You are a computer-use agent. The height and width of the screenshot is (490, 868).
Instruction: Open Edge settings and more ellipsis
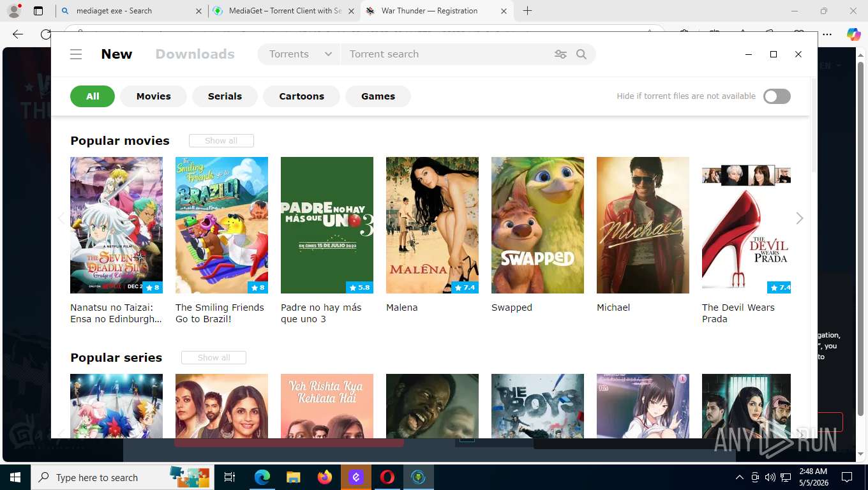click(x=827, y=34)
